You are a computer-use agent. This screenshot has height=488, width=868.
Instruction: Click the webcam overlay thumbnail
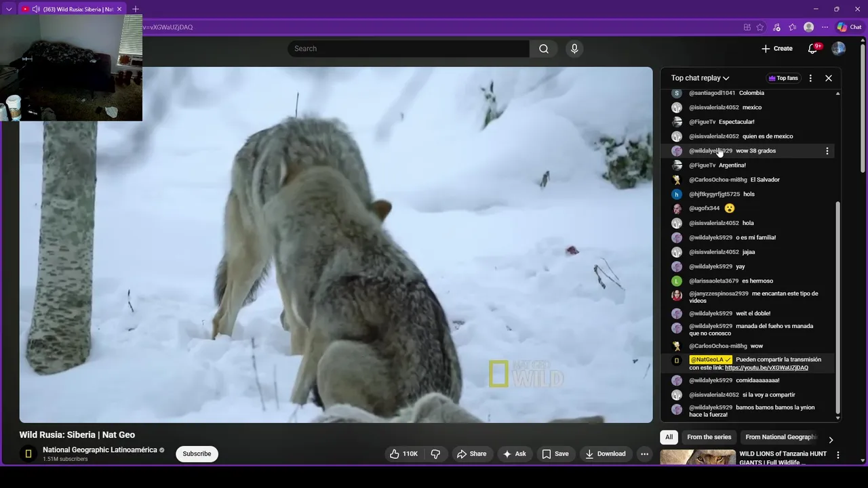point(71,68)
